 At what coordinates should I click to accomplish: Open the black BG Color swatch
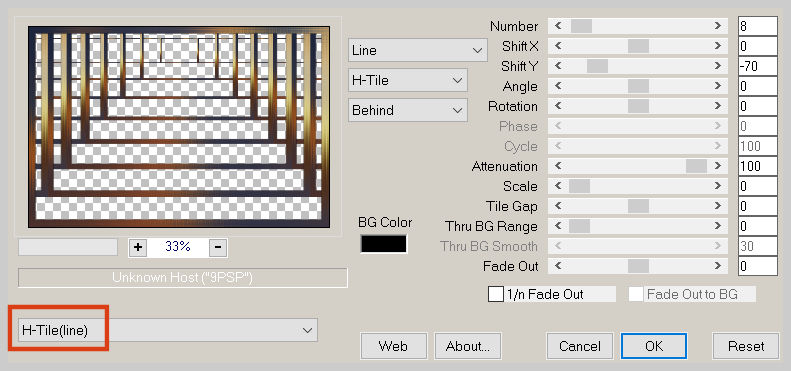click(383, 244)
